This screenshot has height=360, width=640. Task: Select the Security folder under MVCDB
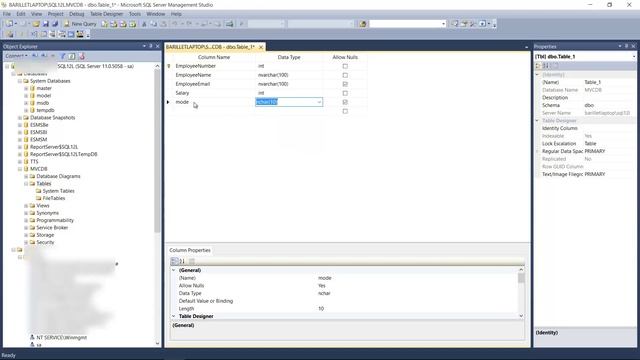(x=45, y=242)
